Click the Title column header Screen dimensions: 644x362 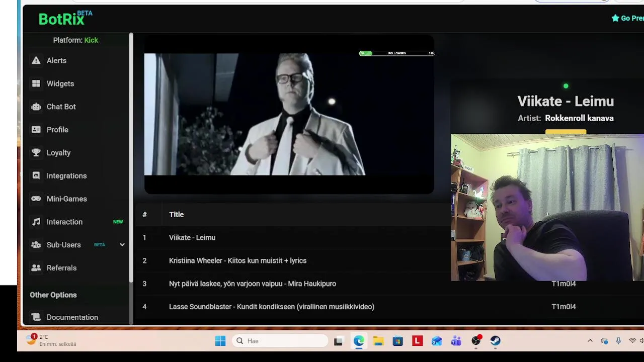tap(176, 214)
